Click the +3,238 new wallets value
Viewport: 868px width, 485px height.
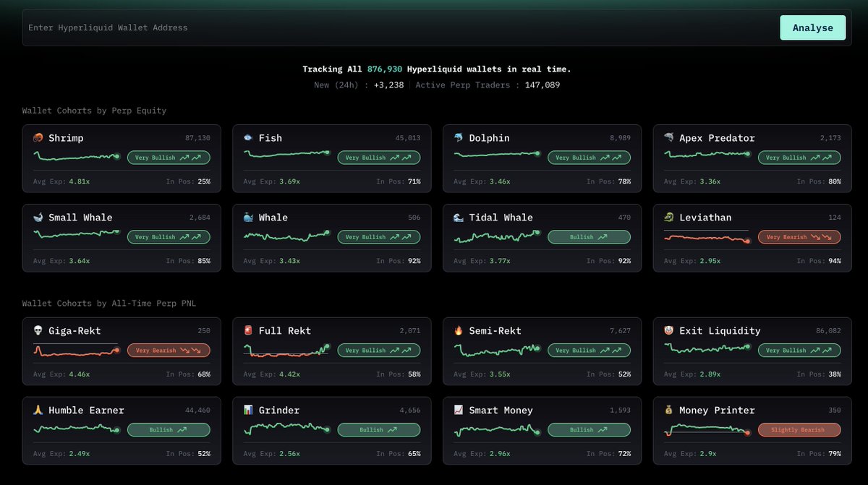pos(389,85)
